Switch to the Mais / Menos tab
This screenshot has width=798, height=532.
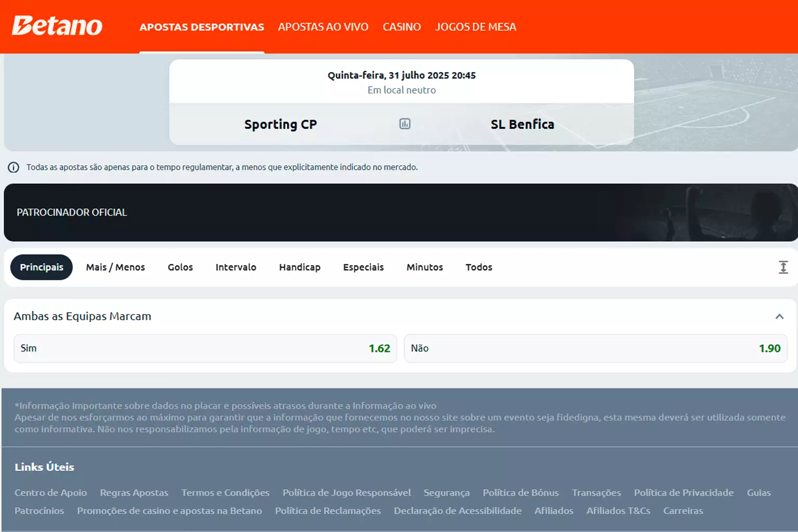point(115,267)
